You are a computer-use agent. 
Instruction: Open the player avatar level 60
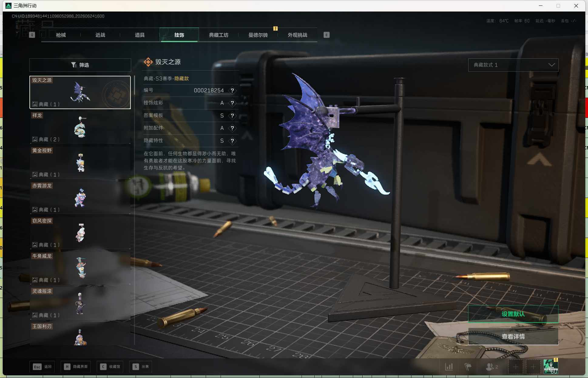click(551, 366)
